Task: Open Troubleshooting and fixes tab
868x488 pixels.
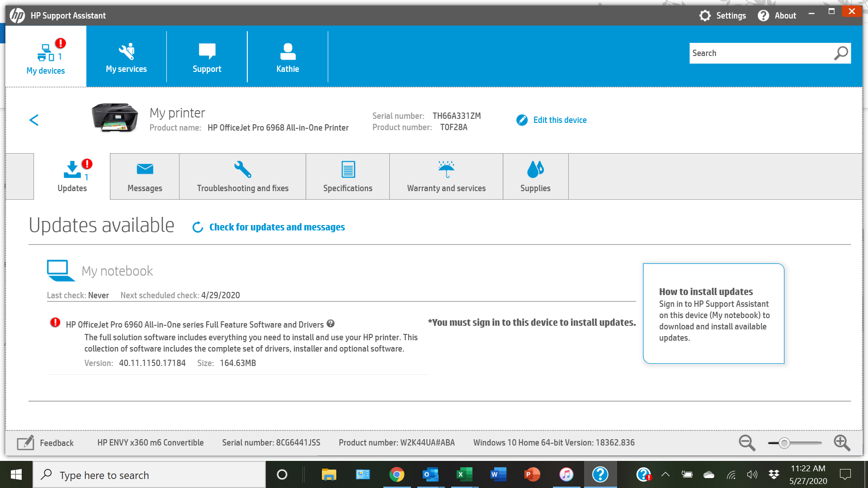Action: click(242, 177)
